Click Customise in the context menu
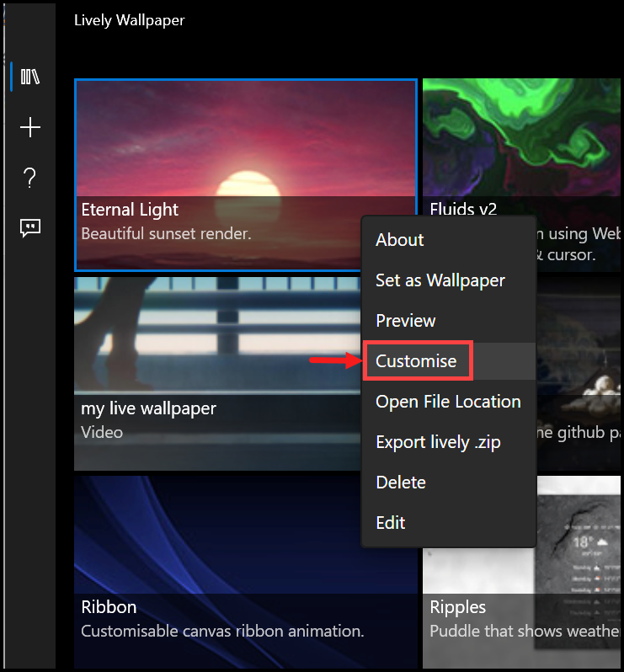The width and height of the screenshot is (624, 672). [x=449, y=361]
